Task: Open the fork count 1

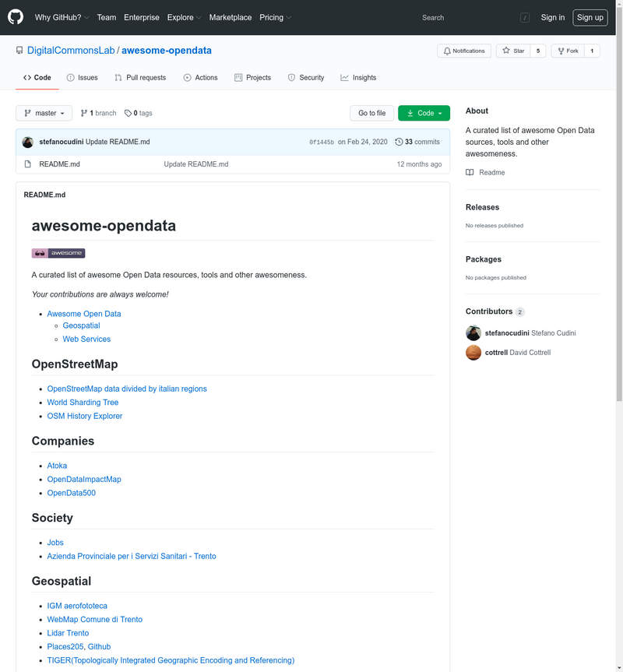Action: pyautogui.click(x=592, y=51)
